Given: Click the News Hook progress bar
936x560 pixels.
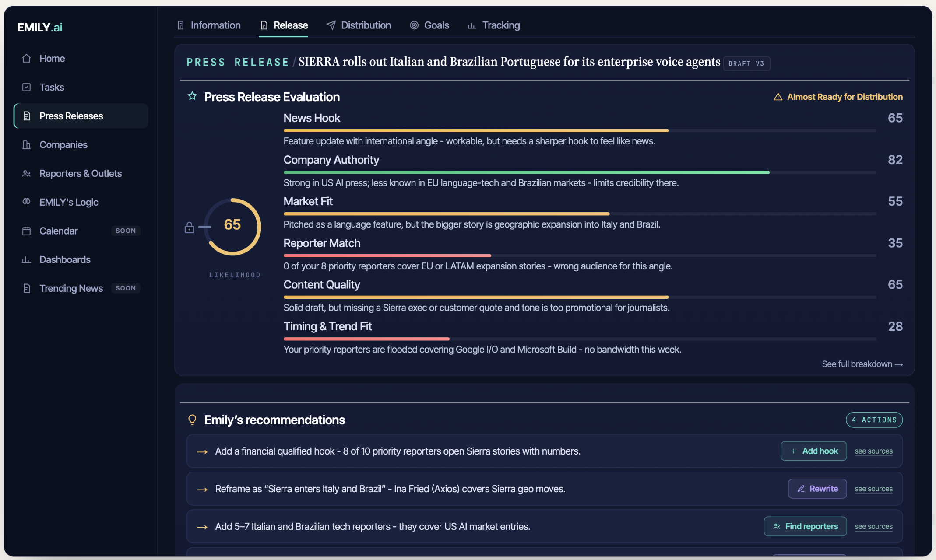Looking at the screenshot, I should 580,130.
